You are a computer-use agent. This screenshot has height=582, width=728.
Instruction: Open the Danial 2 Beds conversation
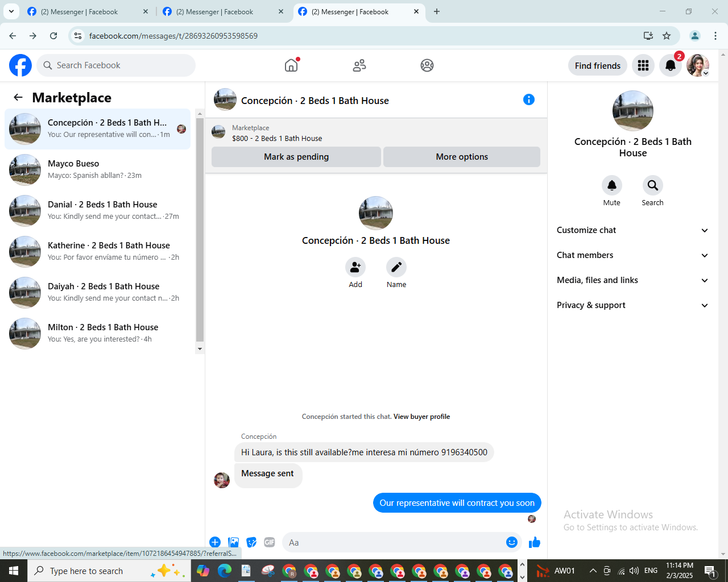point(97,211)
